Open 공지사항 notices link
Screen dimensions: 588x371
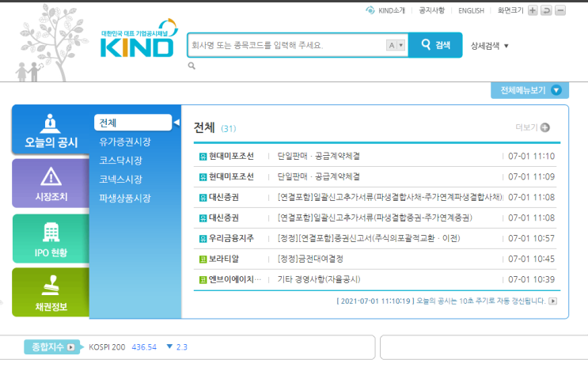click(431, 10)
